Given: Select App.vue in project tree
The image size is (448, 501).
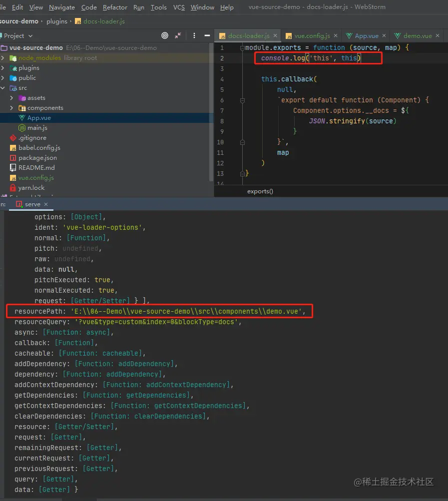Looking at the screenshot, I should click(39, 118).
